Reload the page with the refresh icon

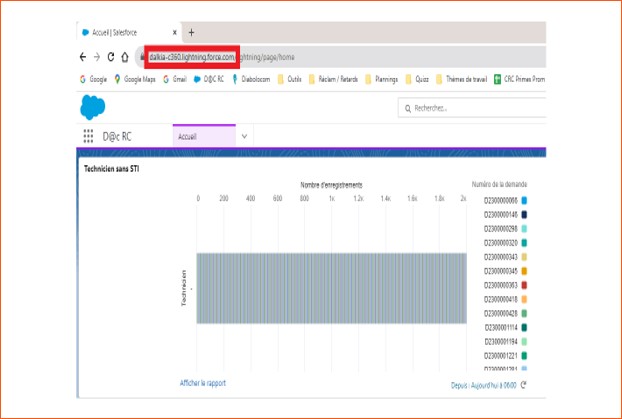coord(111,57)
